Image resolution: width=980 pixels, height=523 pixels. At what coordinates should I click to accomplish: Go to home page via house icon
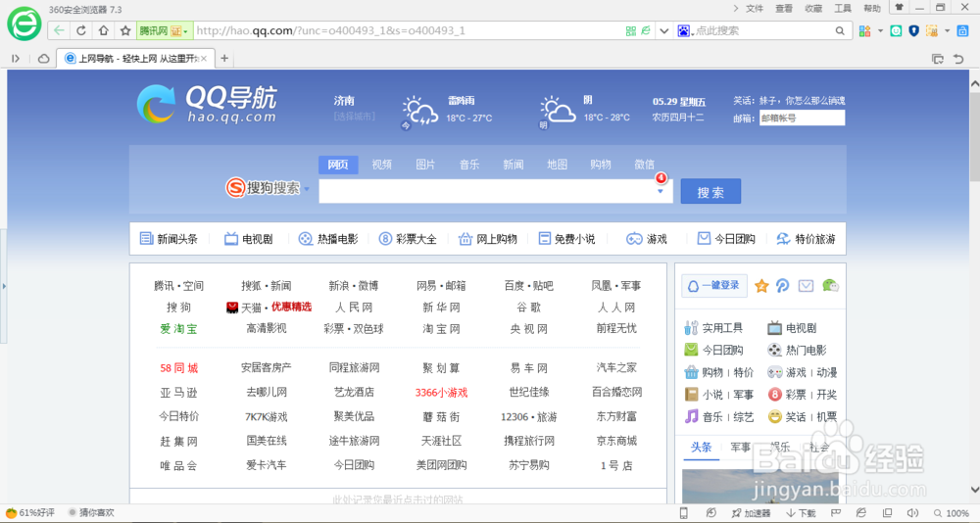coord(103,30)
